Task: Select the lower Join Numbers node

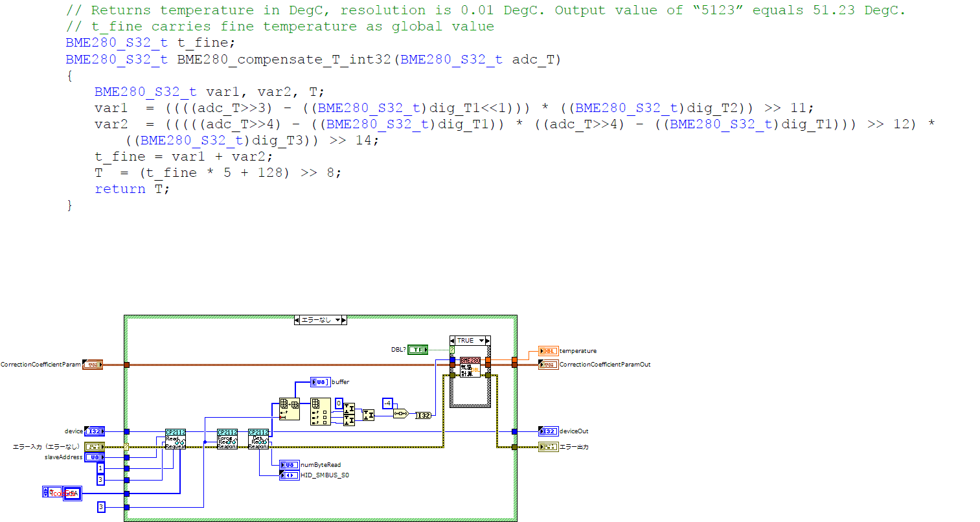Action: pyautogui.click(x=349, y=420)
